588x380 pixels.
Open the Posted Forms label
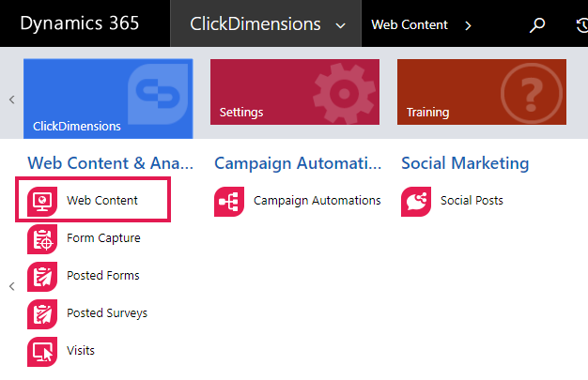point(103,276)
